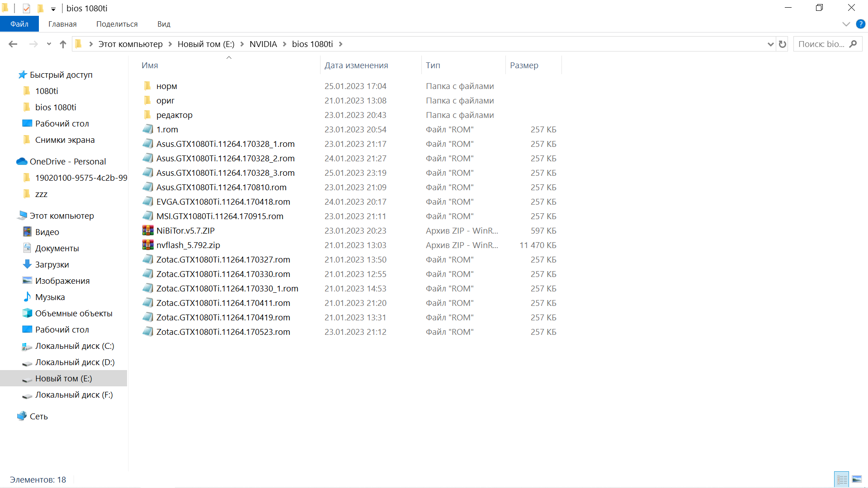Click the Up one level arrow
The image size is (868, 488).
click(x=63, y=44)
